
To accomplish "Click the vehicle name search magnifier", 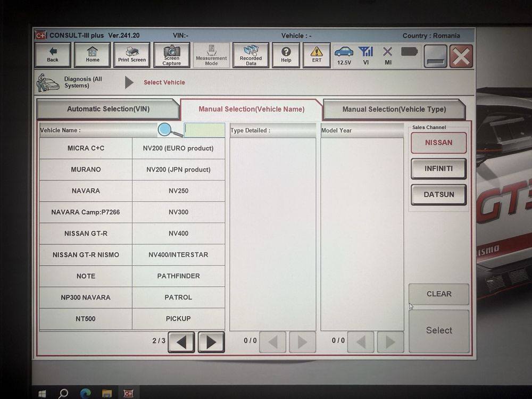I will point(170,130).
